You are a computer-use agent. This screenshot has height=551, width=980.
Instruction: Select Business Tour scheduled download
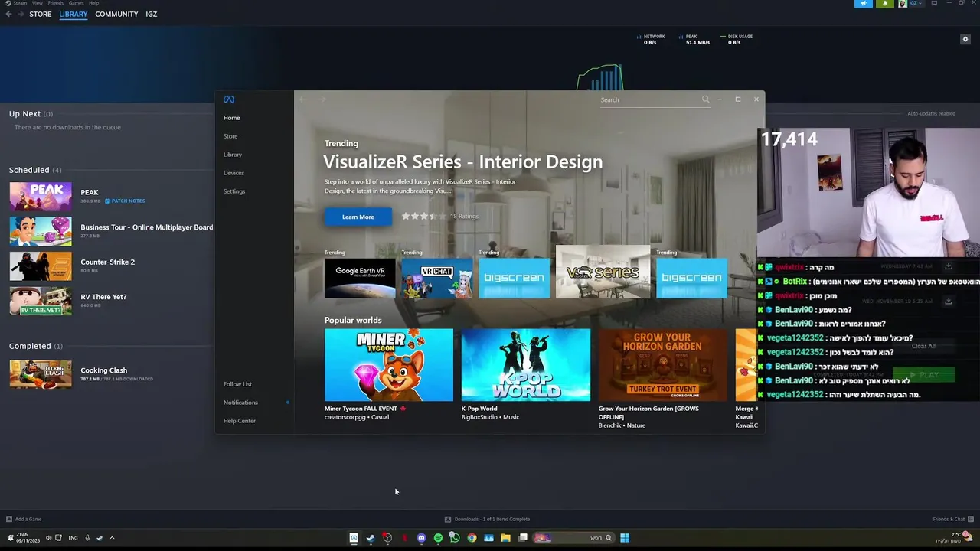[147, 227]
